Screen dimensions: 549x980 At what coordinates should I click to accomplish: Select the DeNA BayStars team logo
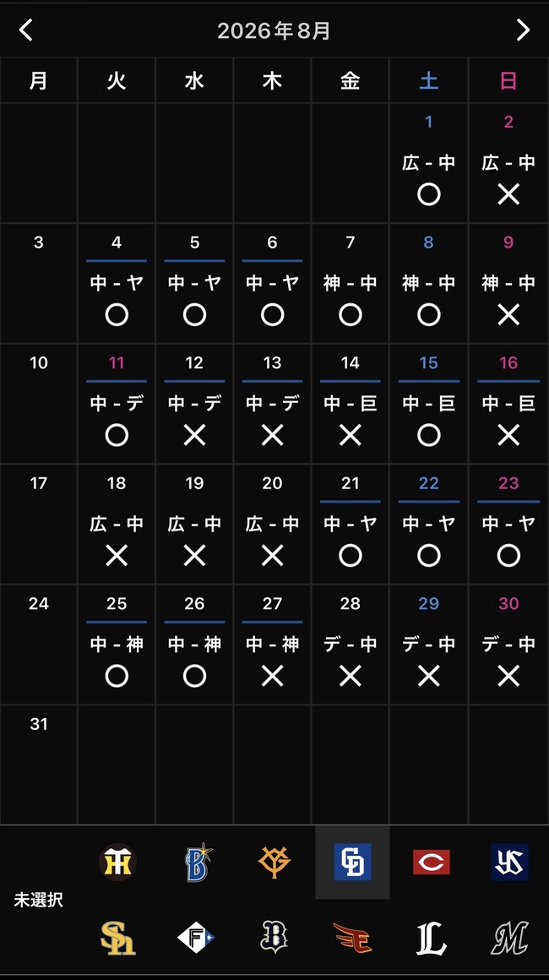pos(196,862)
